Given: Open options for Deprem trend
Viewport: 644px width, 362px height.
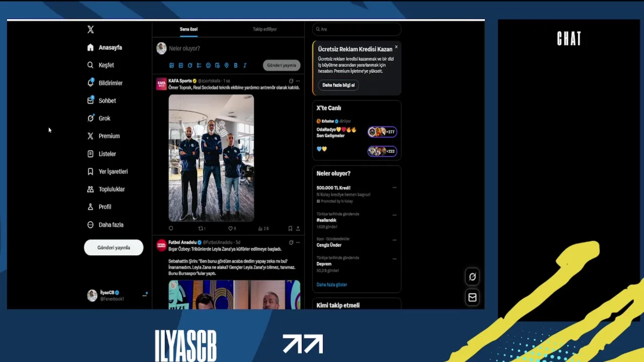Looking at the screenshot, I should [x=394, y=258].
